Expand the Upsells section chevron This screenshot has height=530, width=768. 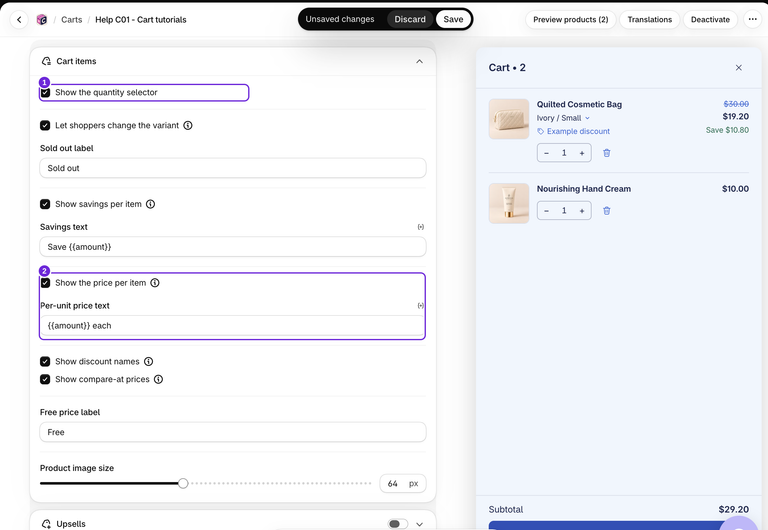pyautogui.click(x=419, y=524)
